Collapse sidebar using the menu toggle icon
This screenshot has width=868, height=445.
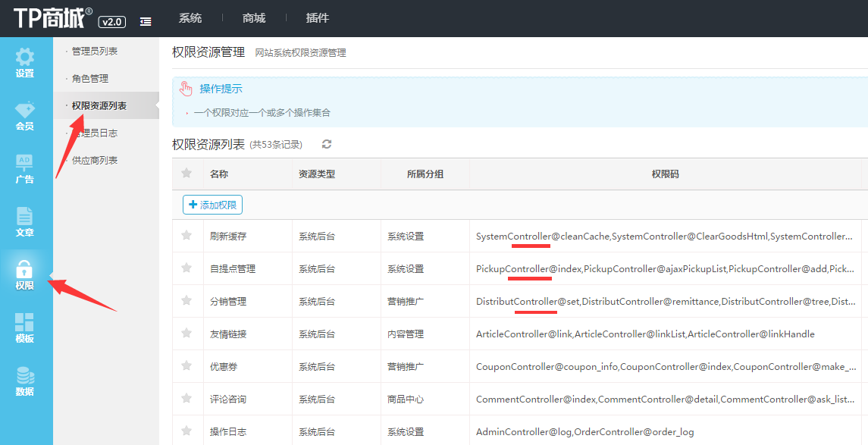(x=146, y=22)
